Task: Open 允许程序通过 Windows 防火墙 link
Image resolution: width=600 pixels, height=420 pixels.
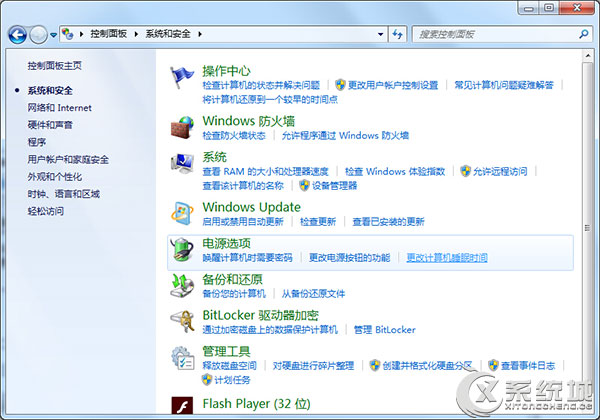Action: coord(345,135)
